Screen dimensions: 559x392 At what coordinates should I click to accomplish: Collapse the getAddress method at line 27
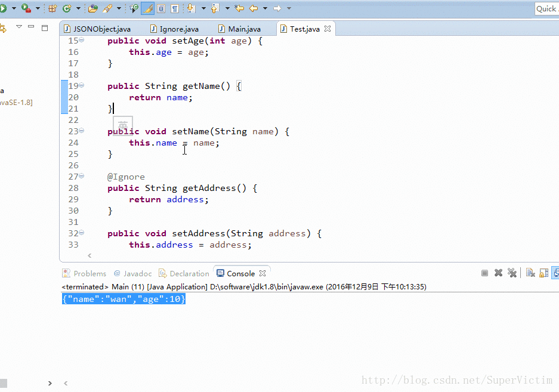(82, 175)
